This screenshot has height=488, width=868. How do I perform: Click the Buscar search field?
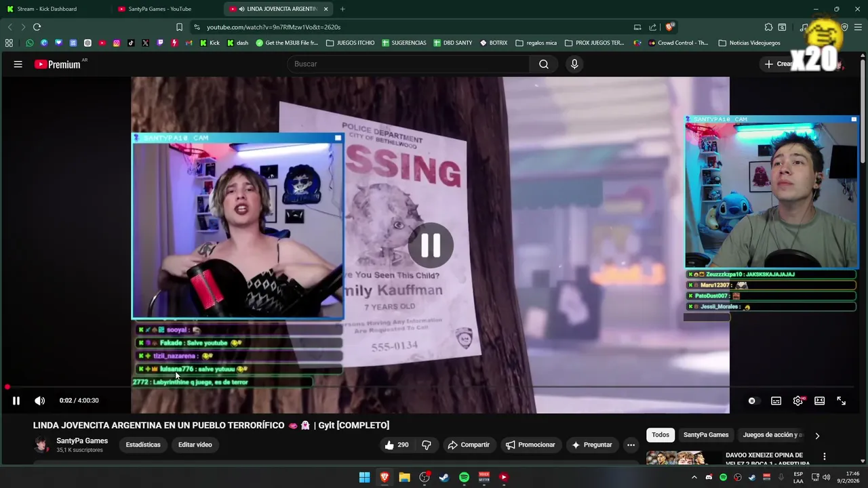409,64
